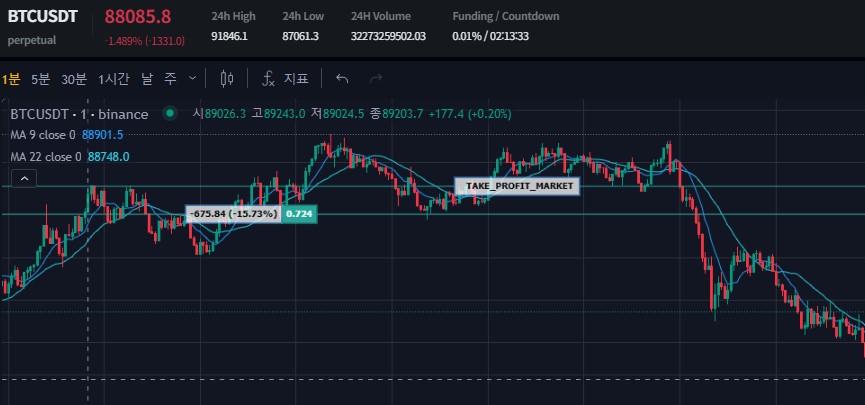The image size is (865, 405).
Task: Click the perpetual contract label
Action: [x=32, y=41]
